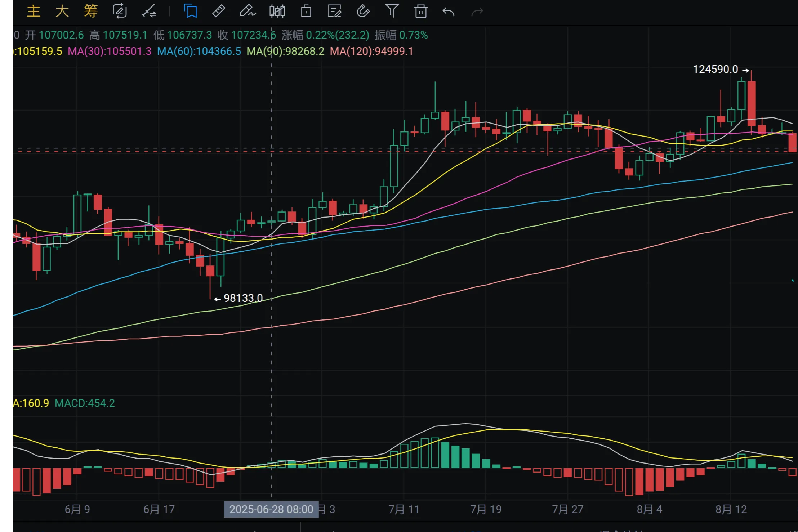
Task: Click the 7月 11 date axis label
Action: [x=404, y=509]
